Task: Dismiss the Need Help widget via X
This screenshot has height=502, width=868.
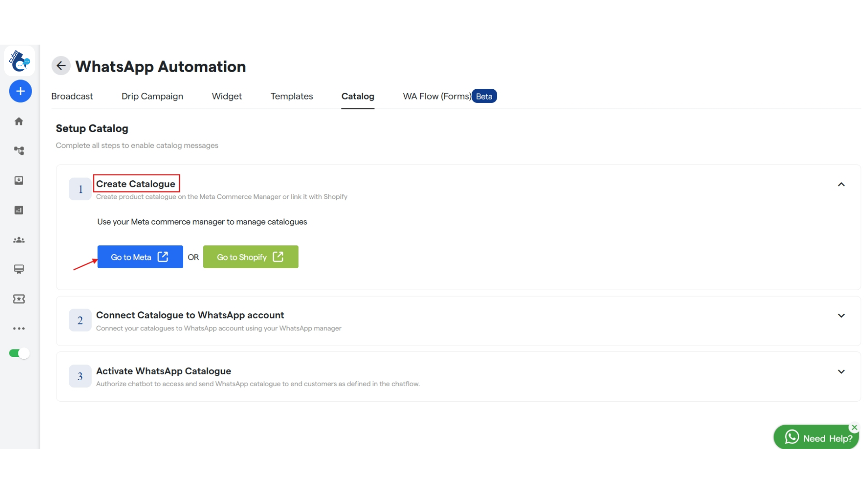Action: tap(854, 427)
